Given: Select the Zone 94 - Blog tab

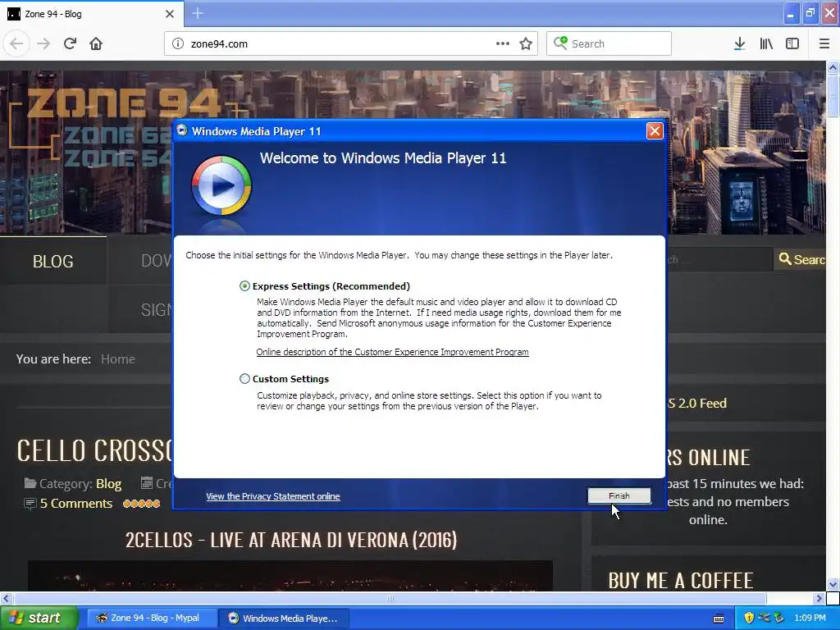Looking at the screenshot, I should [91, 14].
